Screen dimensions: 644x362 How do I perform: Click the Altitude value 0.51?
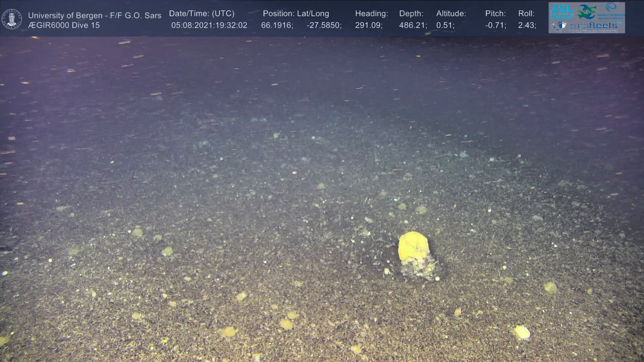[445, 25]
